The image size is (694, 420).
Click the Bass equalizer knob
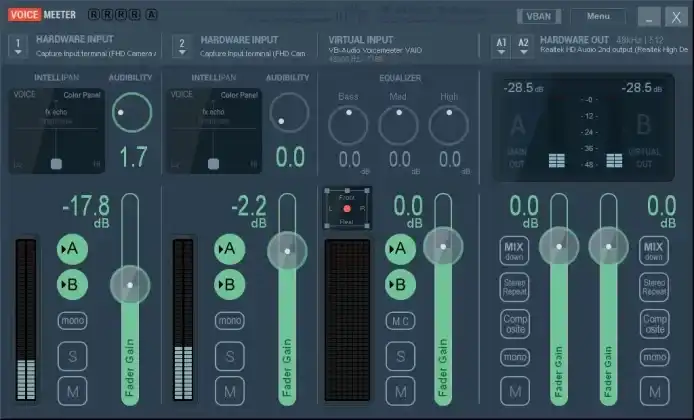(348, 125)
